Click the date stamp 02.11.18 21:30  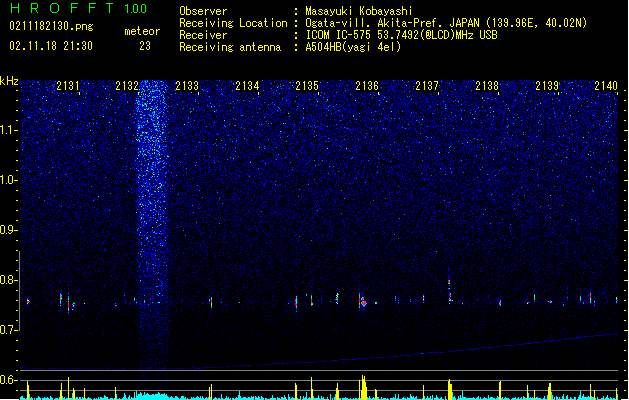tap(51, 46)
